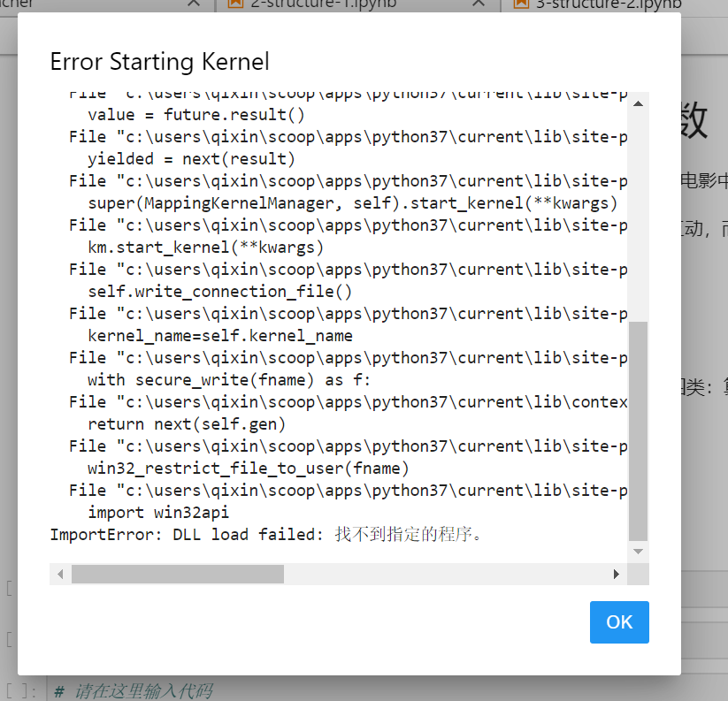Click the horizontal scrollbar thumb below the traceback
728x701 pixels.
(177, 574)
